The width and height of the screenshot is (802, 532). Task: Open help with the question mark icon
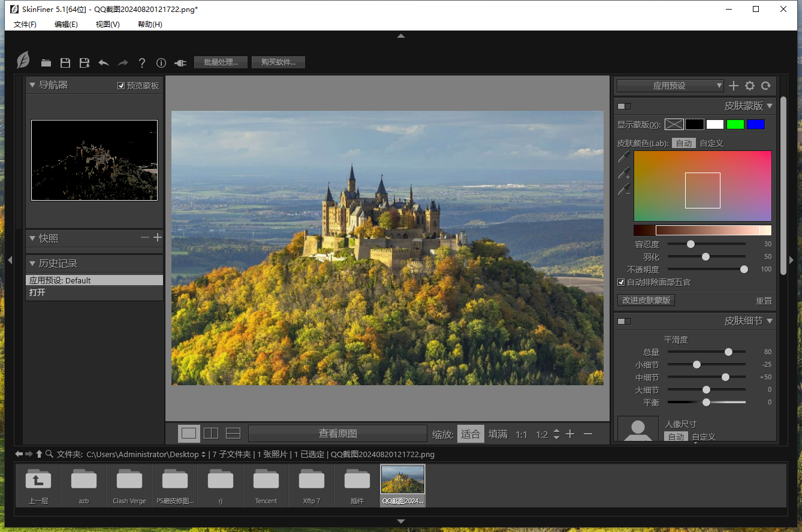pos(142,63)
